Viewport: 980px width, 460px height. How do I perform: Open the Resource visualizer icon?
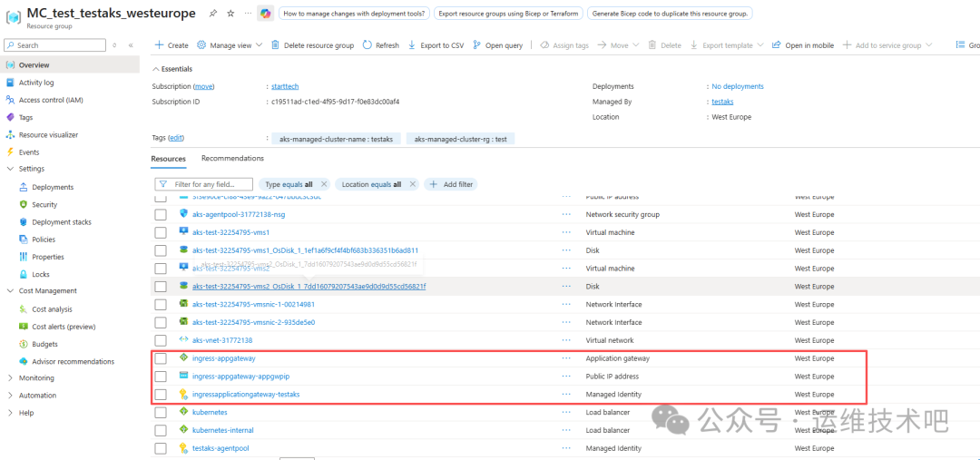click(10, 135)
